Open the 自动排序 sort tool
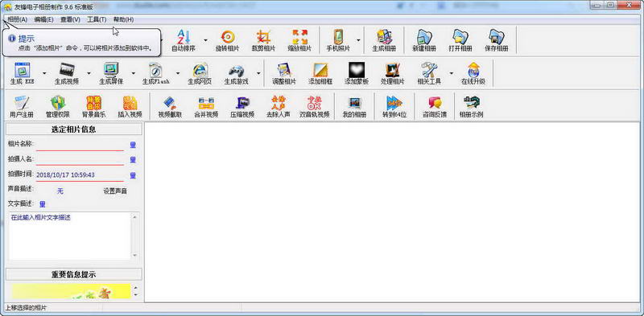This screenshot has height=316, width=644. point(184,41)
